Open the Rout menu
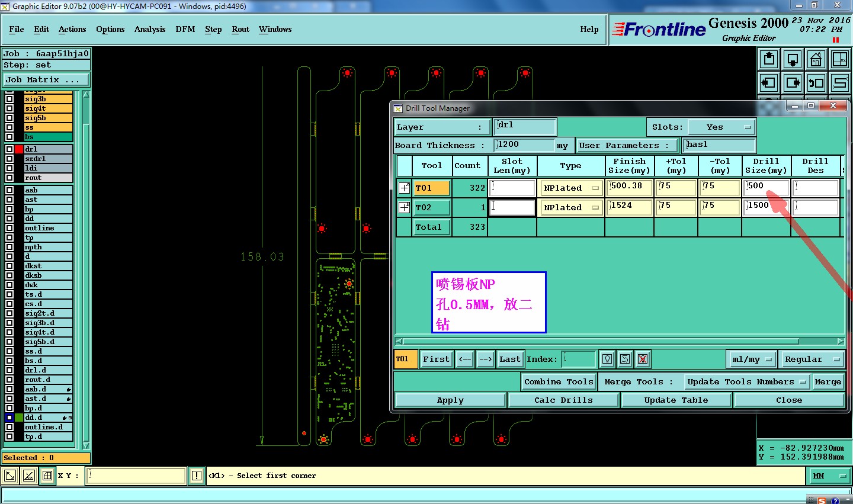This screenshot has width=853, height=504. 240,29
